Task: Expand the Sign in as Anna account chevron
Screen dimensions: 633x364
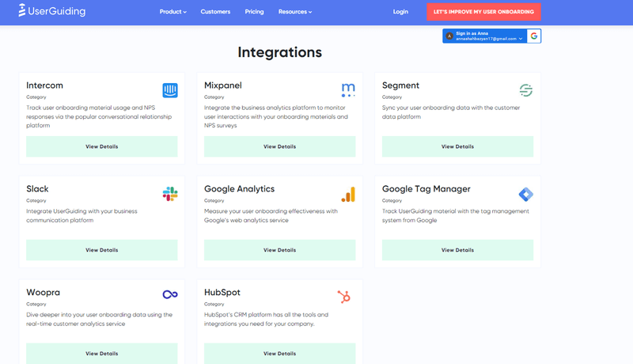Action: tap(521, 39)
